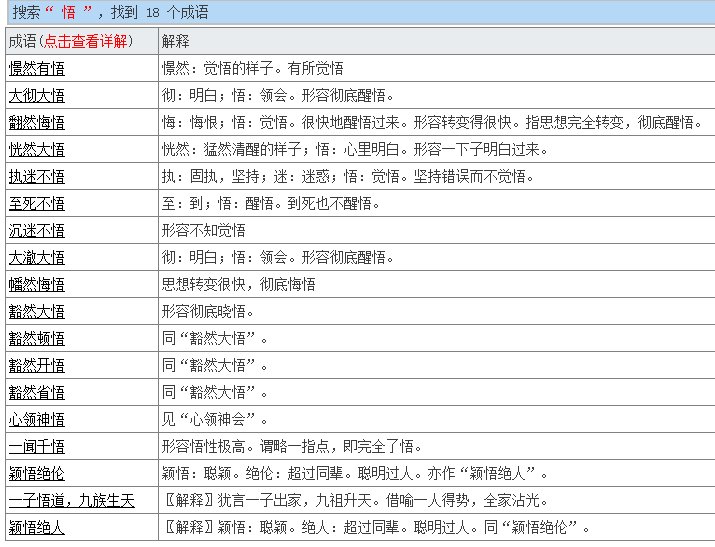Open the idiom link 豁然顿悟

36,339
